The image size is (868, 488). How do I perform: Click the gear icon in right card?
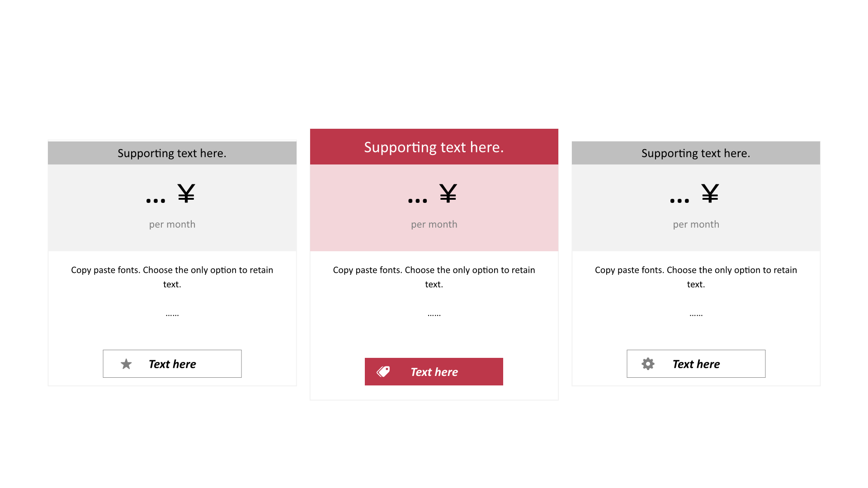(x=648, y=364)
